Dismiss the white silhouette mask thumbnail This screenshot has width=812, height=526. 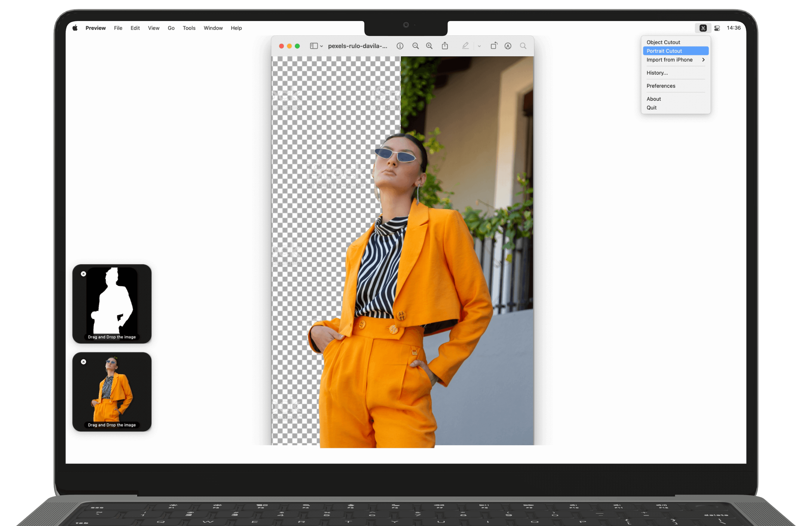83,274
